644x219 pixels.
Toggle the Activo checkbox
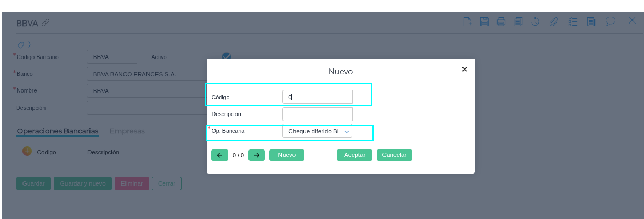coord(227,56)
